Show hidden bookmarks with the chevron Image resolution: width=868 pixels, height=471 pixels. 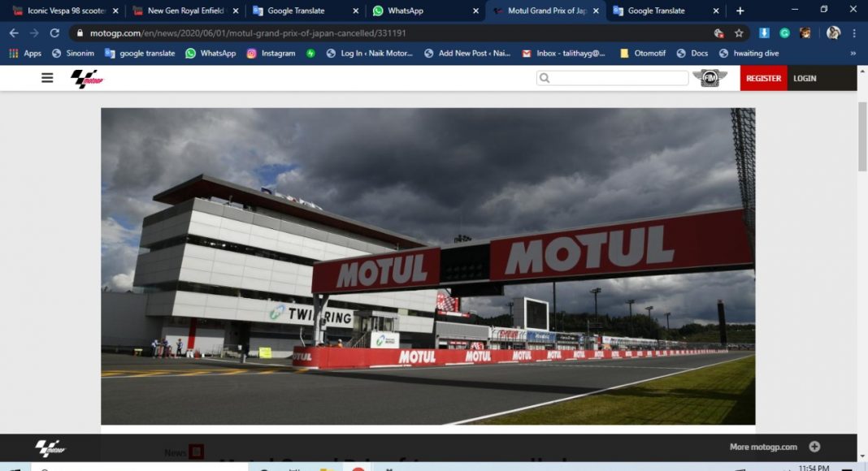coord(853,54)
